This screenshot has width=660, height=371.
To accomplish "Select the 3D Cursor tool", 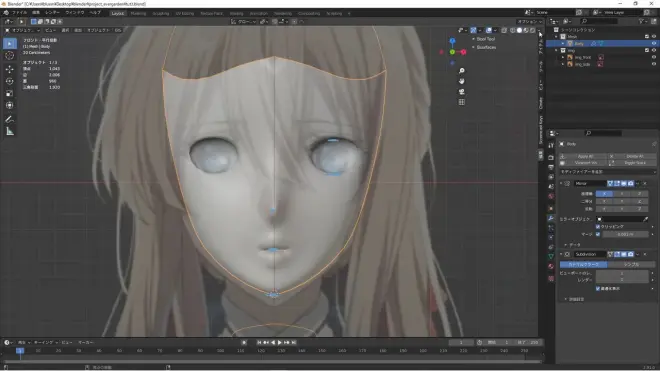I will click(x=10, y=56).
